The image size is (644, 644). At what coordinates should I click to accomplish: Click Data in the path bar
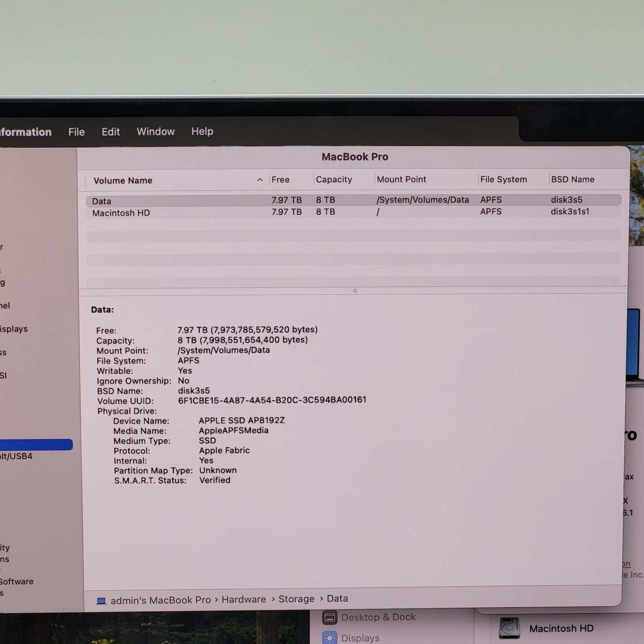click(x=337, y=599)
